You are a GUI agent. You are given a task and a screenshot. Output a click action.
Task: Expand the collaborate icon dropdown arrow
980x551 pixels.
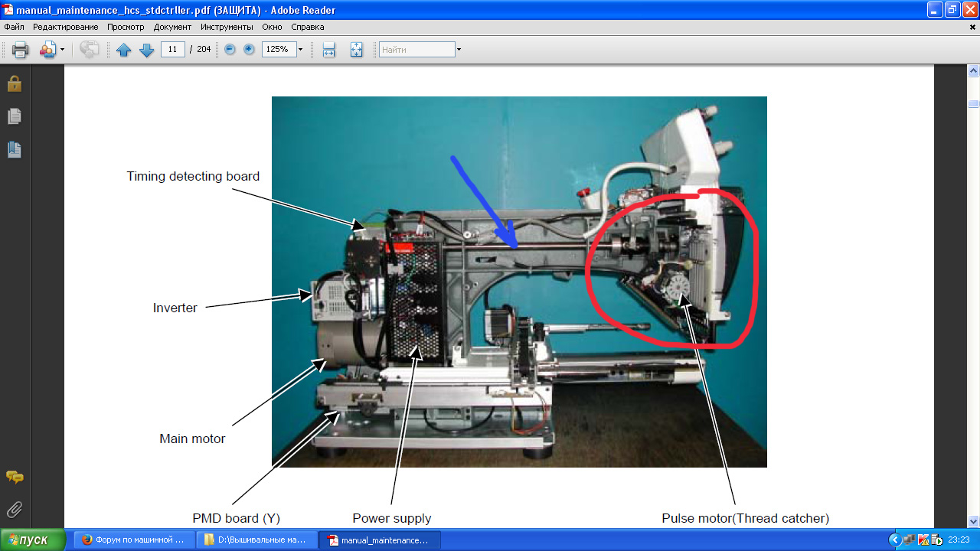click(63, 50)
